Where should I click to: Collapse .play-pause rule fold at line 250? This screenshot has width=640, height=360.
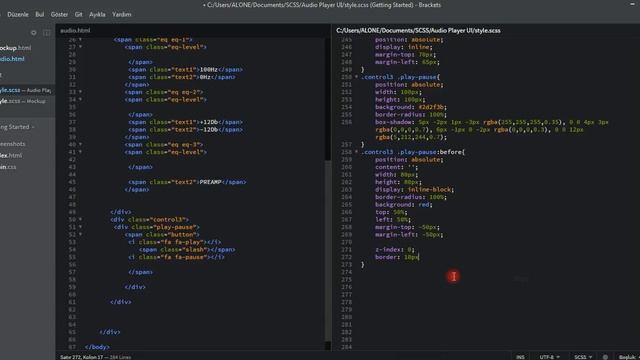click(356, 77)
